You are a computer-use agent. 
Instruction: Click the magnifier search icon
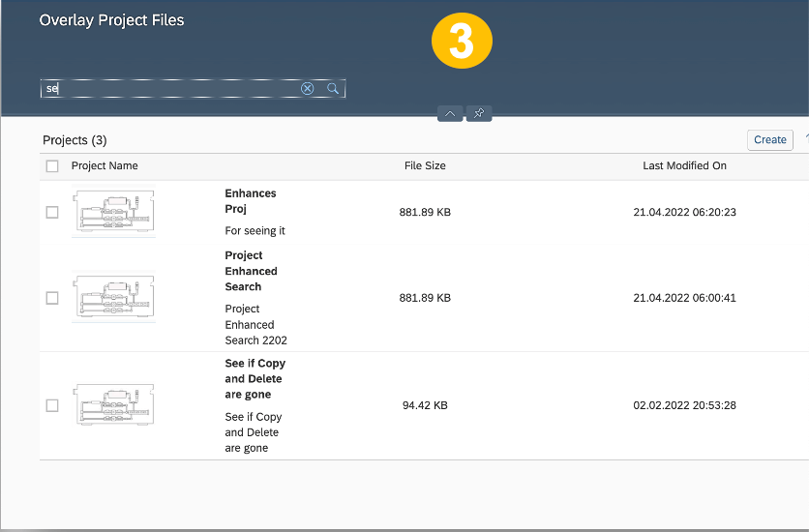click(333, 89)
